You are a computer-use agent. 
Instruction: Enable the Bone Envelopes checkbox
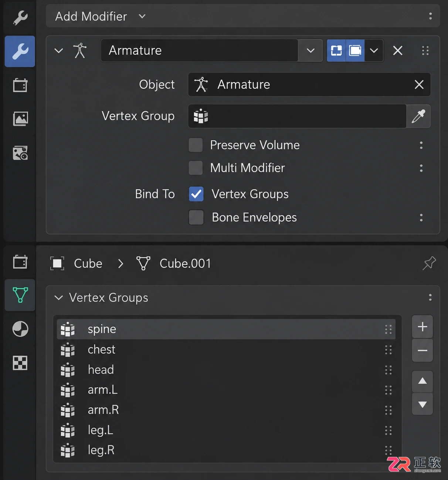coord(196,217)
